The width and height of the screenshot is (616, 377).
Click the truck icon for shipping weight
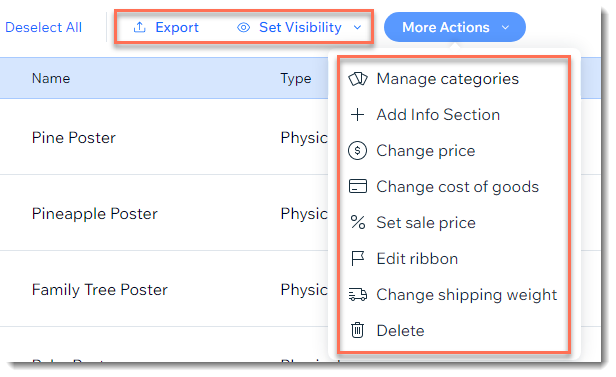tap(358, 295)
